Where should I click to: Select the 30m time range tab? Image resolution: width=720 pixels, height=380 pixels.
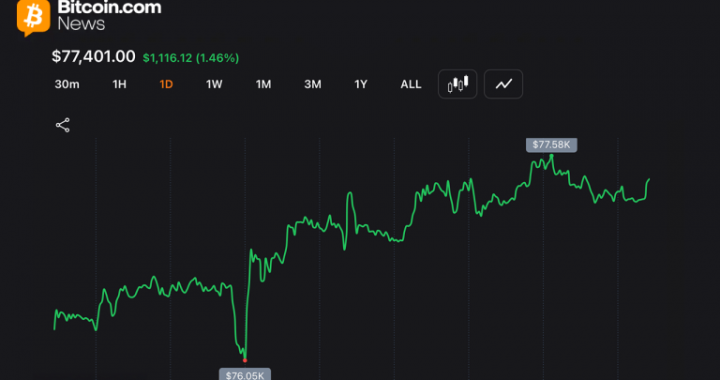point(67,84)
